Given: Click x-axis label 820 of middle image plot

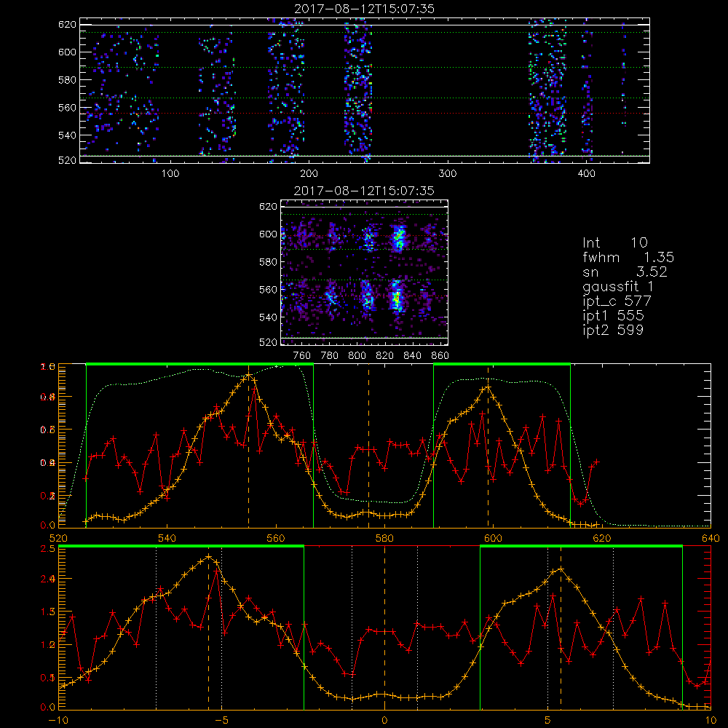Looking at the screenshot, I should 385,356.
